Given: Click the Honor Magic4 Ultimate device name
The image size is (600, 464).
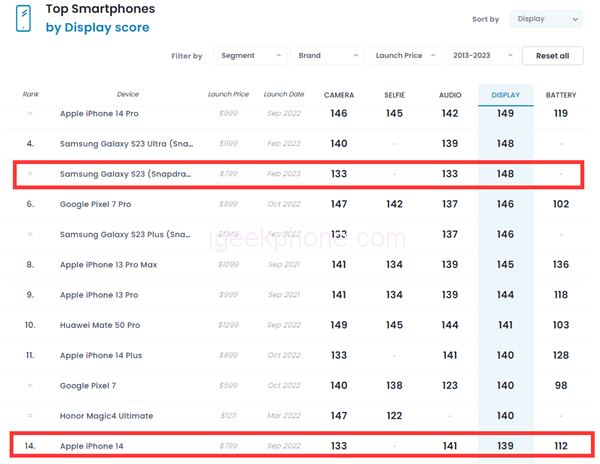Looking at the screenshot, I should 108,415.
